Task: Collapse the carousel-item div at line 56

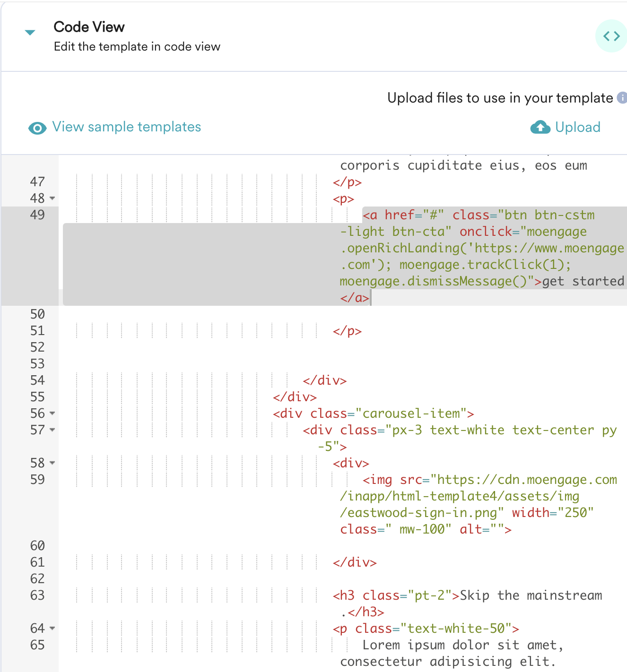Action: click(52, 414)
